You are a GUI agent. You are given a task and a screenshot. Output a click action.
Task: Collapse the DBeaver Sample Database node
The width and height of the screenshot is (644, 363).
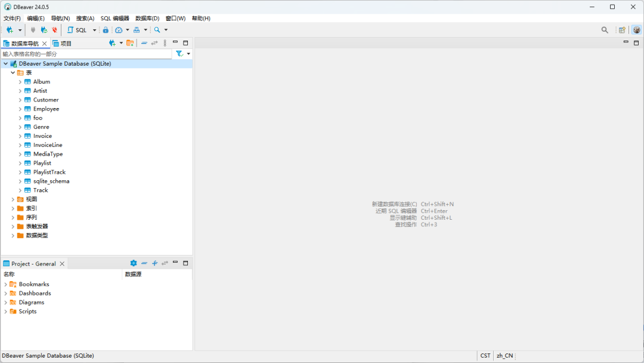[x=6, y=64]
